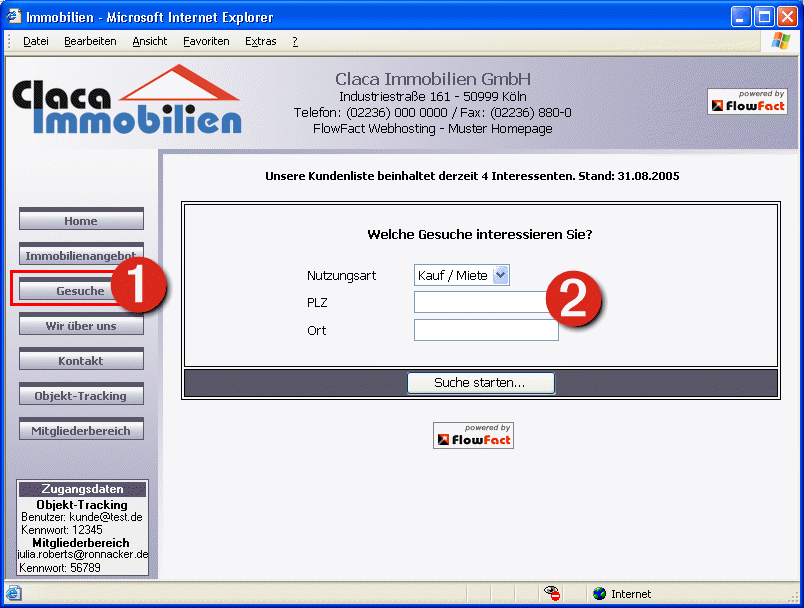This screenshot has width=804, height=608.
Task: Click the 'Ort' field label
Action: (x=316, y=331)
